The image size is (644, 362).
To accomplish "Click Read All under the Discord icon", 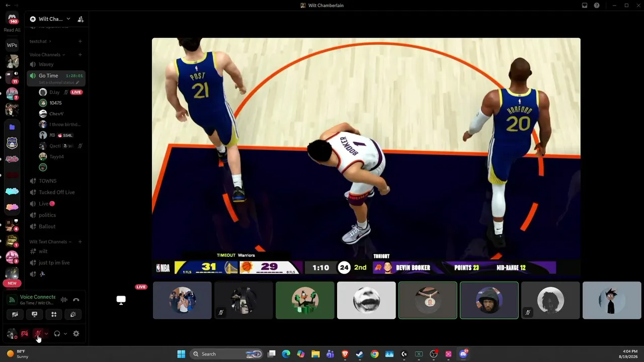I will [12, 30].
